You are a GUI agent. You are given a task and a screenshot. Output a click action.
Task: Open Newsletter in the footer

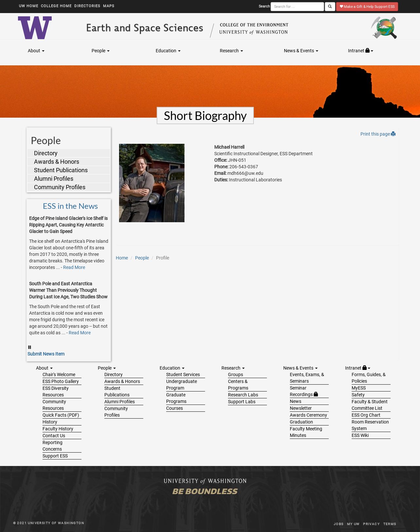(301, 408)
